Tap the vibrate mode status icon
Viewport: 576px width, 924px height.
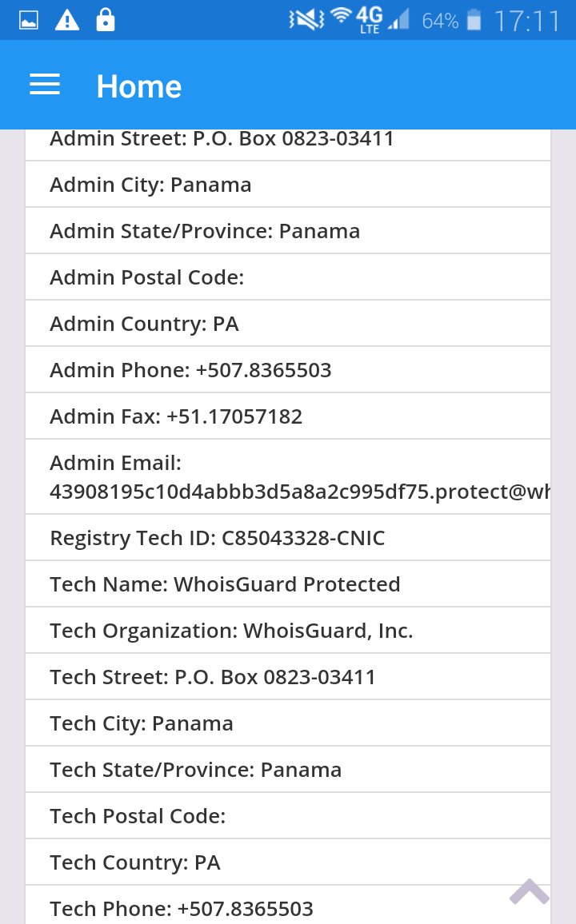click(x=306, y=21)
